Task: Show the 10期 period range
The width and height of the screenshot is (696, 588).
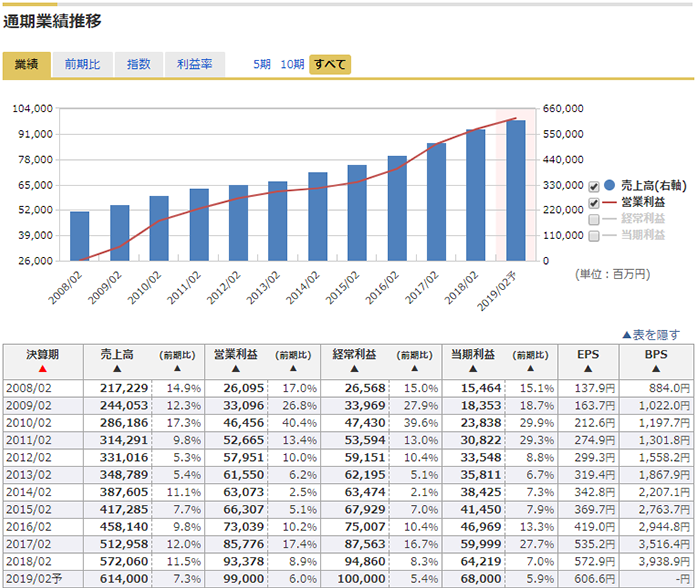Action: [292, 65]
